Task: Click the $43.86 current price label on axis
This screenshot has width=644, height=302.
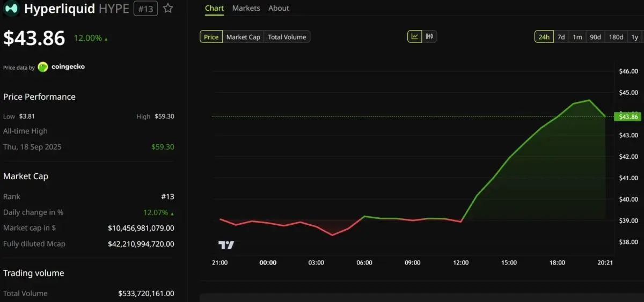Action: tap(628, 116)
